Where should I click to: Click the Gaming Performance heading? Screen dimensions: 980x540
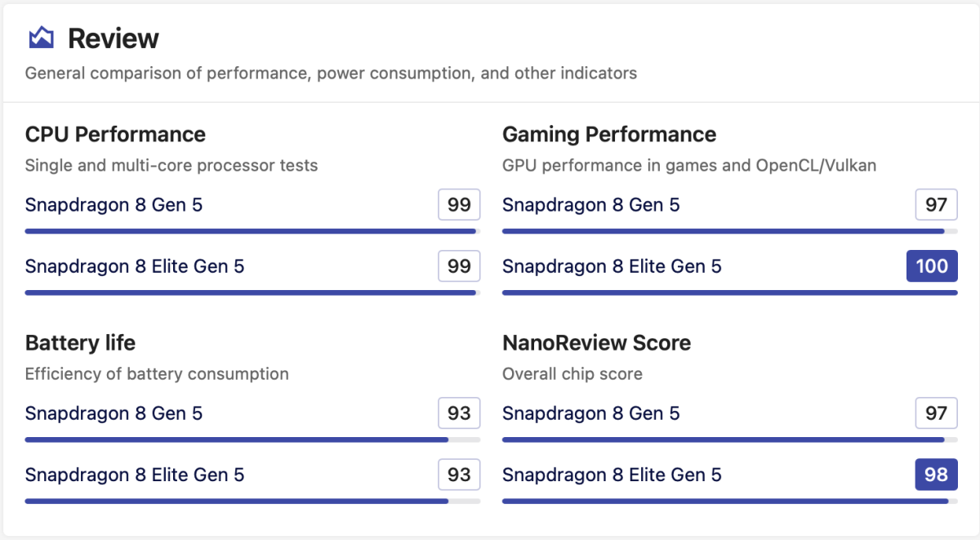tap(608, 135)
